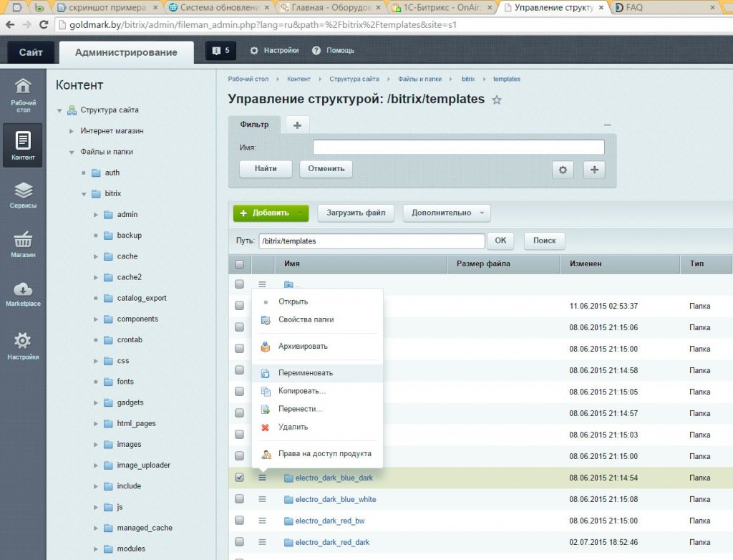This screenshot has height=560, width=733.
Task: Confirm path with the OK button
Action: click(500, 241)
